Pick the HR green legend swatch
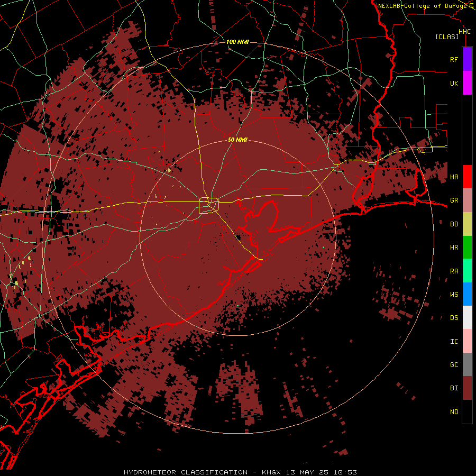Viewport: 476px width, 476px height. tap(467, 248)
